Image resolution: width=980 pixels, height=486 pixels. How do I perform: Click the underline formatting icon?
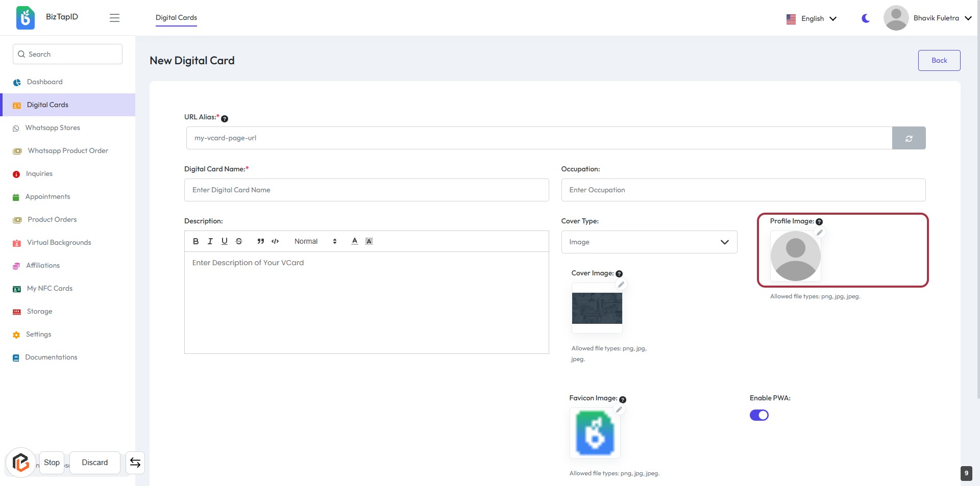point(224,241)
